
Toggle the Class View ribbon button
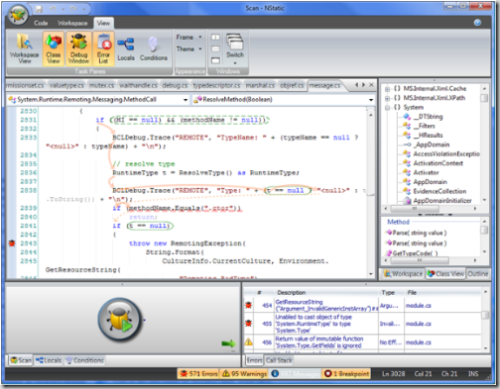[53, 49]
